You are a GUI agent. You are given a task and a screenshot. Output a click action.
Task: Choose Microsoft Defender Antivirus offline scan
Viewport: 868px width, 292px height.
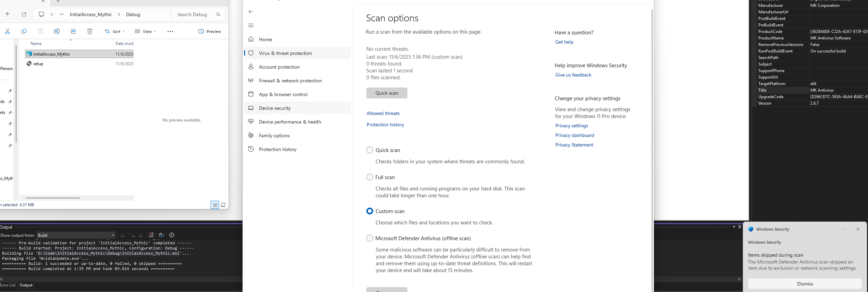370,238
